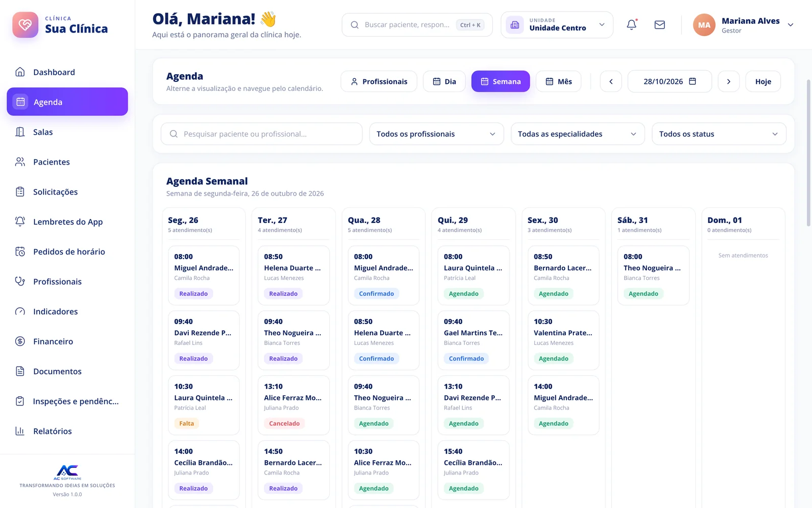
Task: Open the messages envelope icon
Action: (x=660, y=24)
